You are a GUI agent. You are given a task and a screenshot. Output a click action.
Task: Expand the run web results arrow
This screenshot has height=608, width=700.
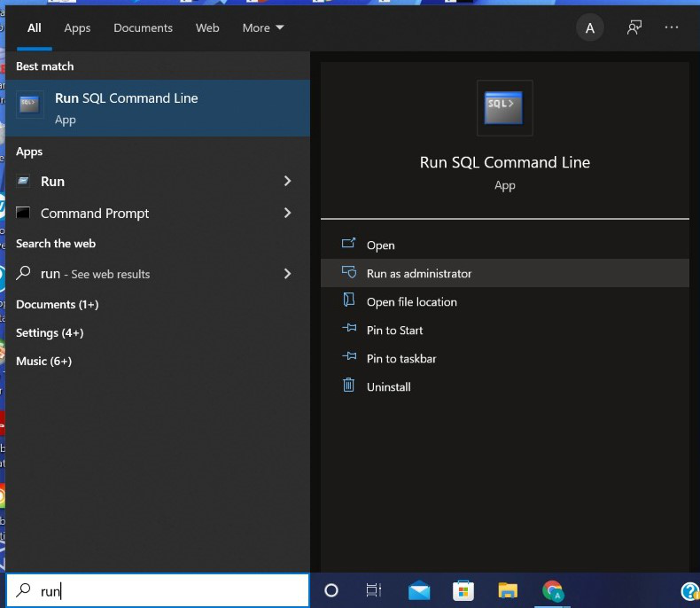pos(287,274)
